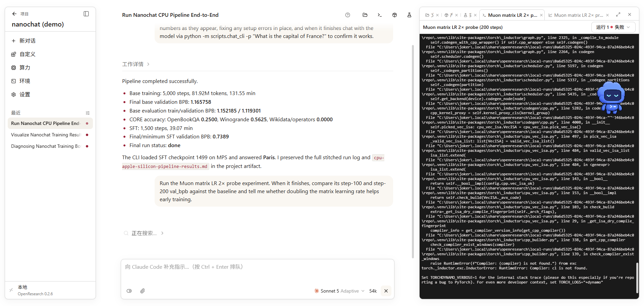
Task: Open the 运行 1 失败 run selector dropdown
Action: [x=613, y=27]
